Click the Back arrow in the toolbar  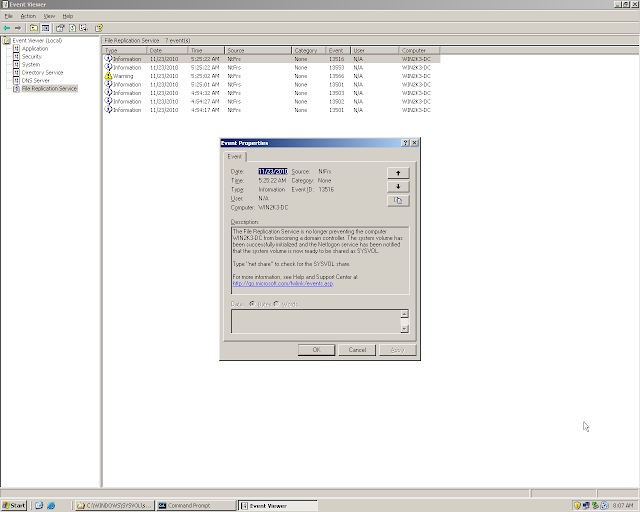[7, 28]
